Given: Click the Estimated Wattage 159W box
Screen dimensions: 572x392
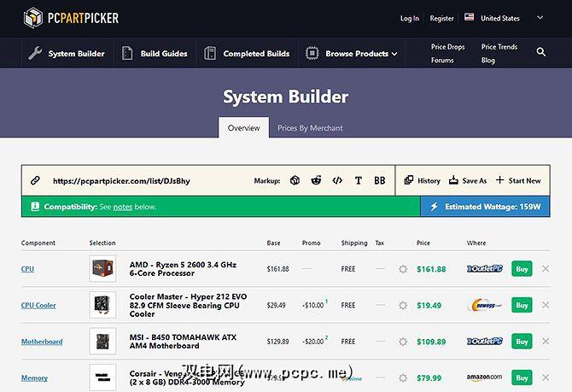Looking at the screenshot, I should (x=485, y=207).
